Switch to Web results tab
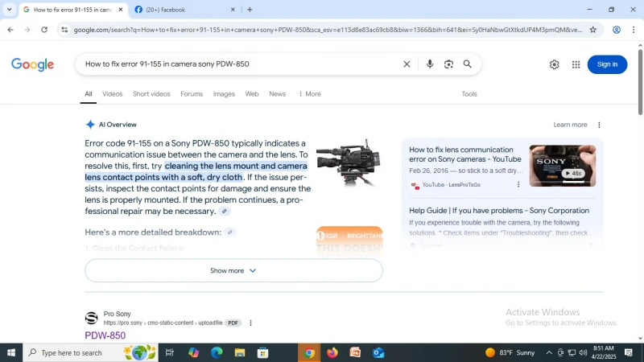Image resolution: width=644 pixels, height=362 pixels. pyautogui.click(x=252, y=94)
